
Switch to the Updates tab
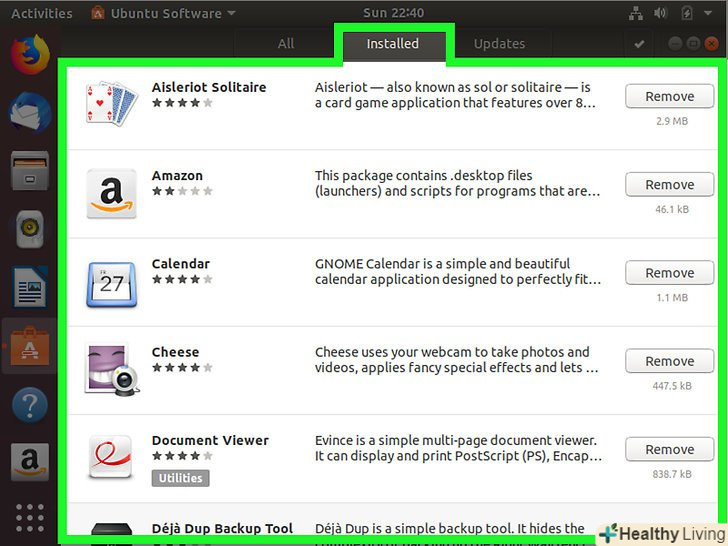tap(500, 44)
